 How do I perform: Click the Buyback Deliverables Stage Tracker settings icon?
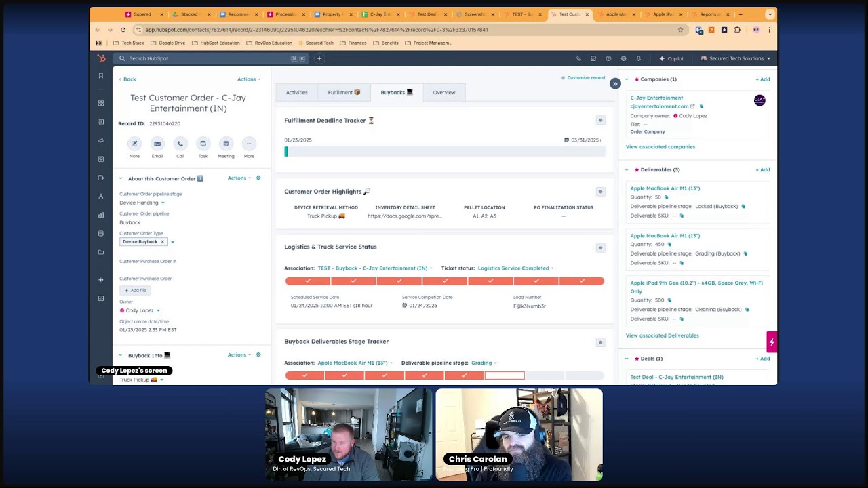coord(600,342)
